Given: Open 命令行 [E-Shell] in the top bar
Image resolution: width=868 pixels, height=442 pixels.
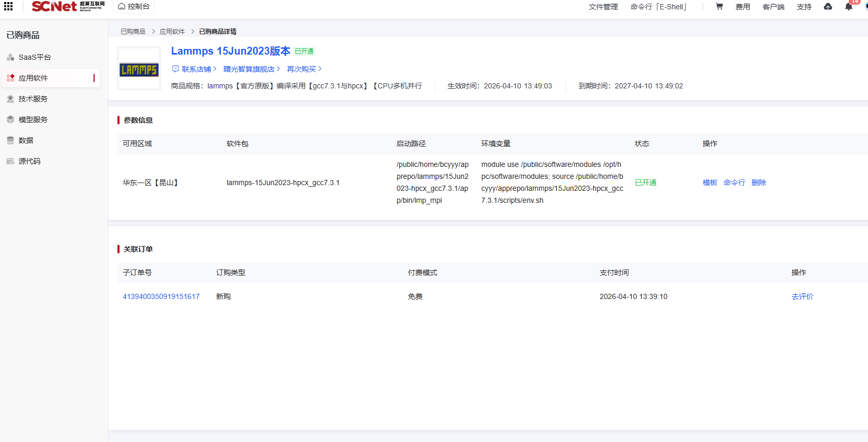Looking at the screenshot, I should coord(659,7).
